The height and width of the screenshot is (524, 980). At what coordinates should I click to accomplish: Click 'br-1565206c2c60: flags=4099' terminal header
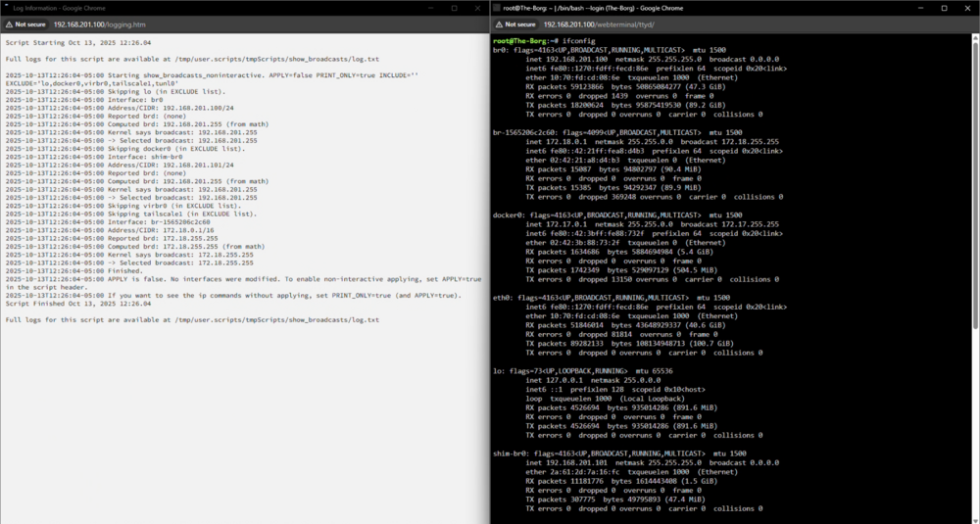click(x=617, y=132)
